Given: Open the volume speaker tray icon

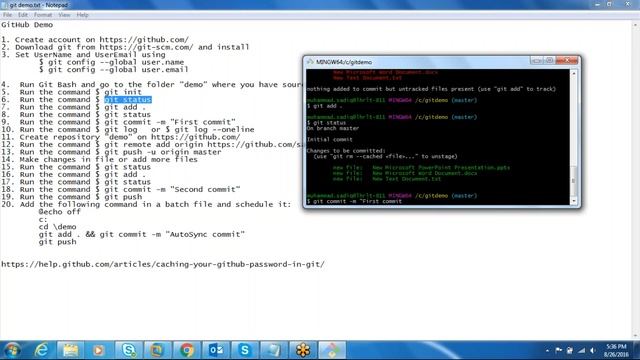Looking at the screenshot, I should point(593,350).
